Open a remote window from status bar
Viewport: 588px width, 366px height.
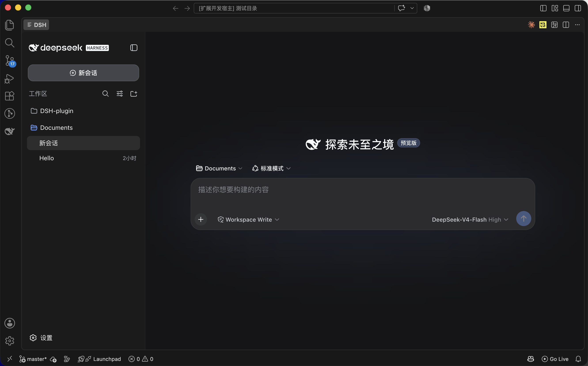(9, 359)
